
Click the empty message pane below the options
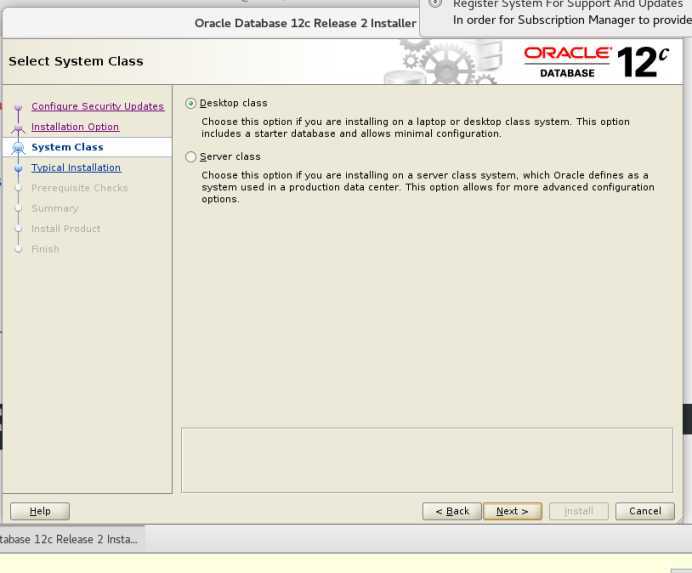tap(427, 460)
